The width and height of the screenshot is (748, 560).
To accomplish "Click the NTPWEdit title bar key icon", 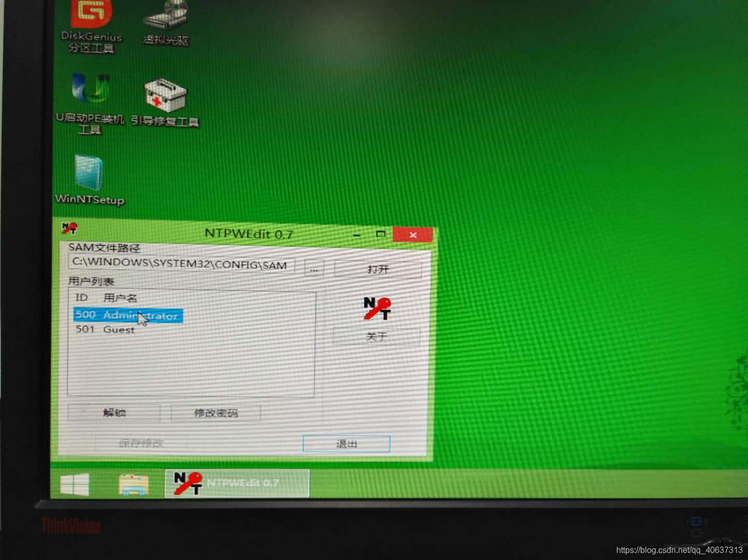I will point(69,228).
